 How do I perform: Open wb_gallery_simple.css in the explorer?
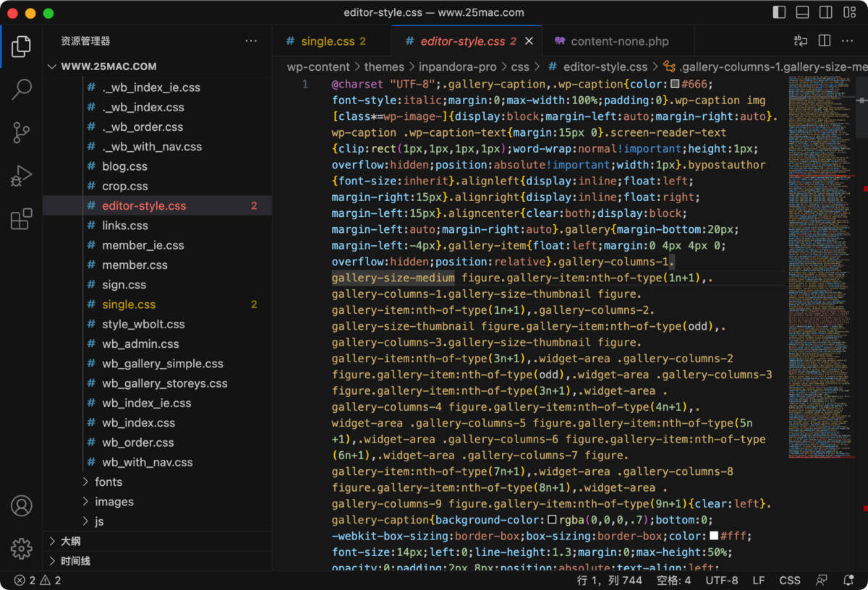[157, 364]
